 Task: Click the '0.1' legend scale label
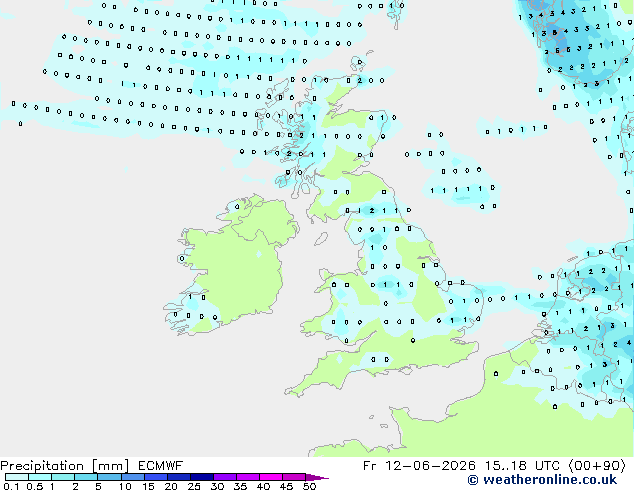(11, 486)
